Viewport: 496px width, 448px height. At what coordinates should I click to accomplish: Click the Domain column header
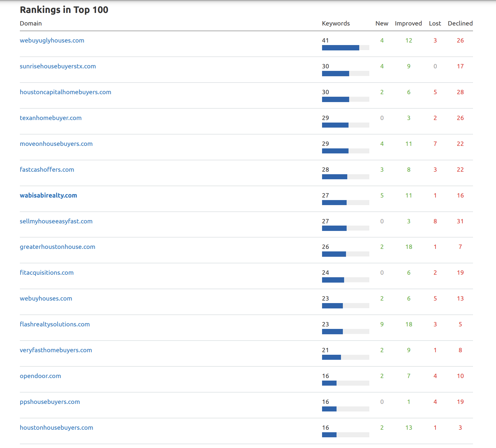pyautogui.click(x=31, y=23)
